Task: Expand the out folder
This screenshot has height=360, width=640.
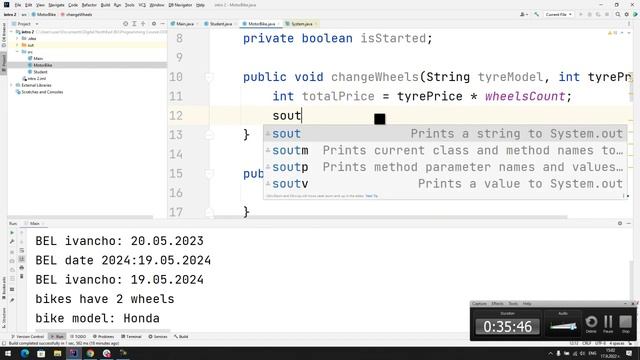Action: click(x=17, y=45)
